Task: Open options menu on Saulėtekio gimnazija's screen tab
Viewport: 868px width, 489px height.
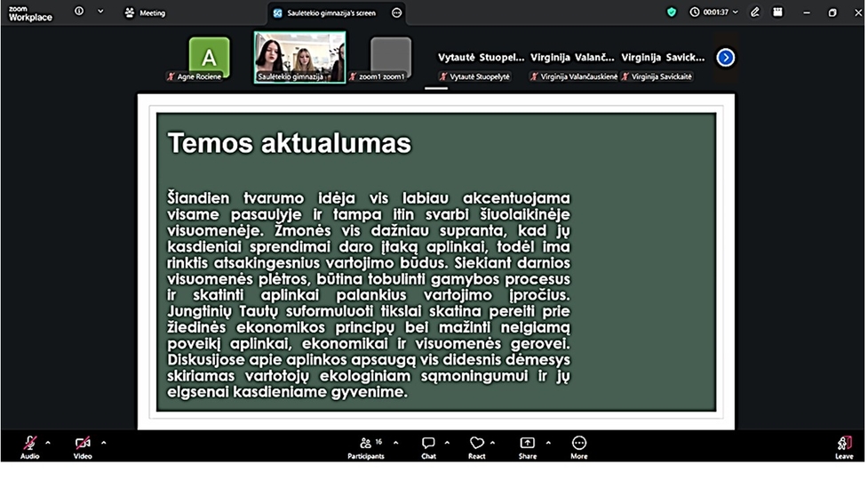Action: 396,12
